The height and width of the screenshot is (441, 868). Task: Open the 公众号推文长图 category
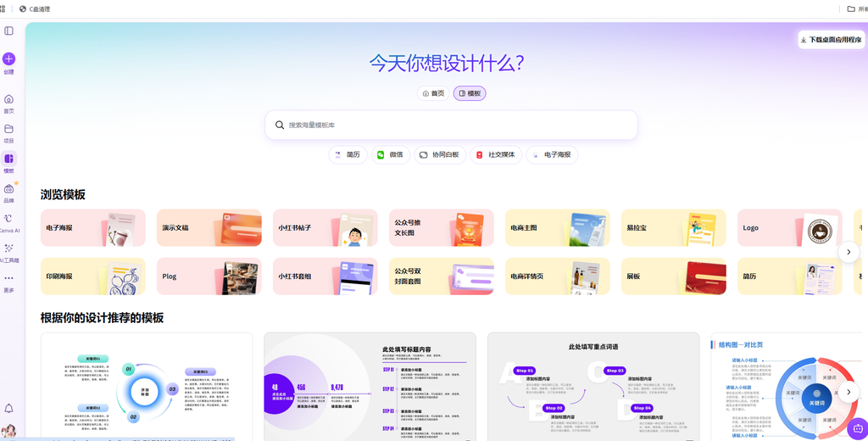coord(441,227)
